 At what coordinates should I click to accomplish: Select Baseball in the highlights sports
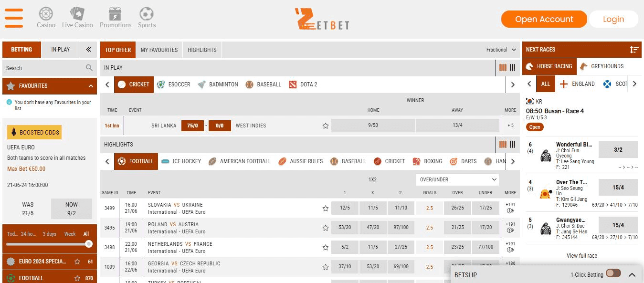coord(348,161)
